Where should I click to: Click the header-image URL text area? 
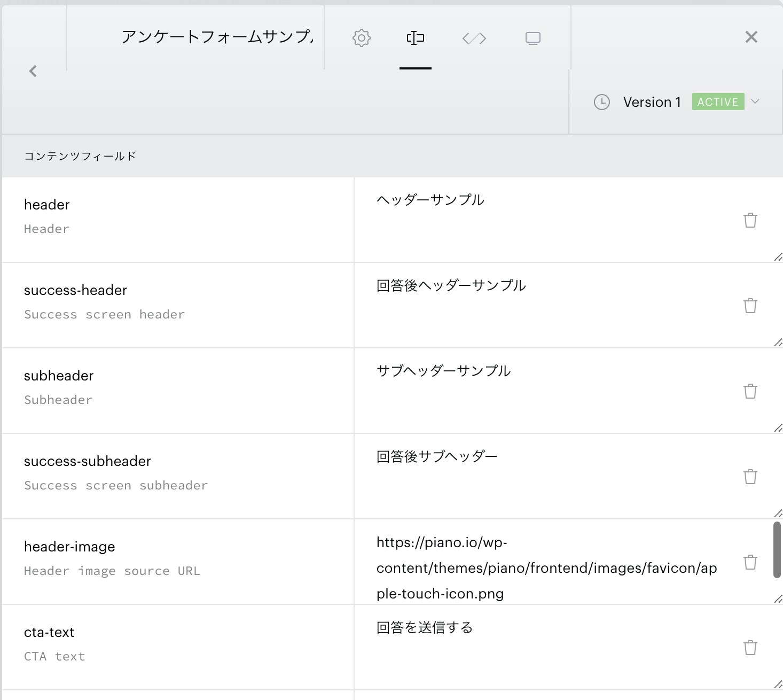click(545, 567)
